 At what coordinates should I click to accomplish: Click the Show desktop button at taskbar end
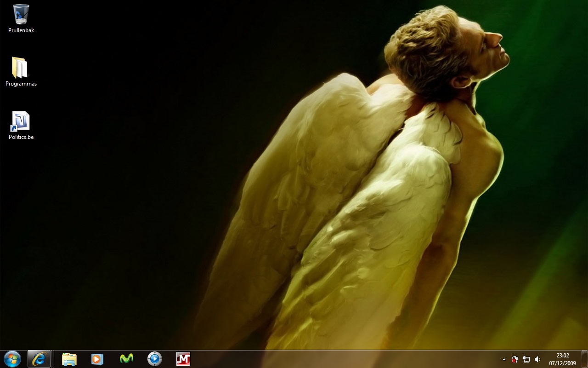(x=584, y=359)
